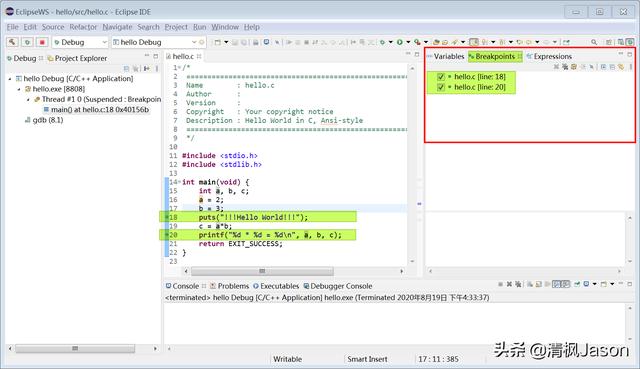
Task: Click the Build hammer icon
Action: 12,42
